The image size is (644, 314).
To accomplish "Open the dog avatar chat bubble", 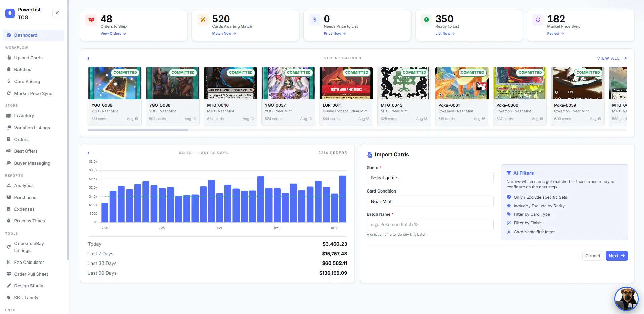I will click(626, 299).
